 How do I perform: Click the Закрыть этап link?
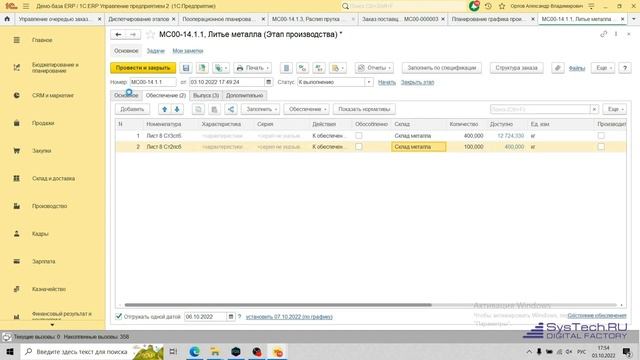(x=417, y=82)
